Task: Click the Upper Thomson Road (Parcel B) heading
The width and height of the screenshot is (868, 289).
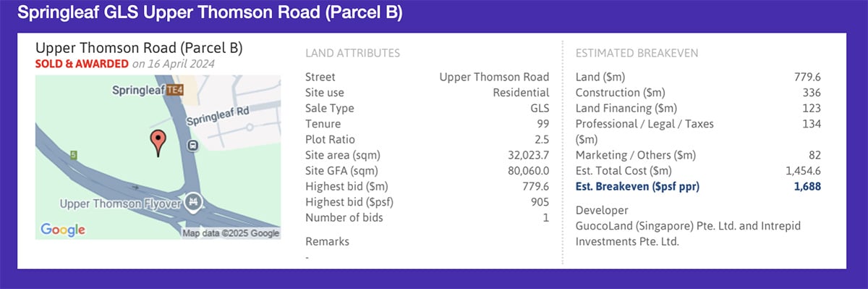Action: tap(139, 48)
